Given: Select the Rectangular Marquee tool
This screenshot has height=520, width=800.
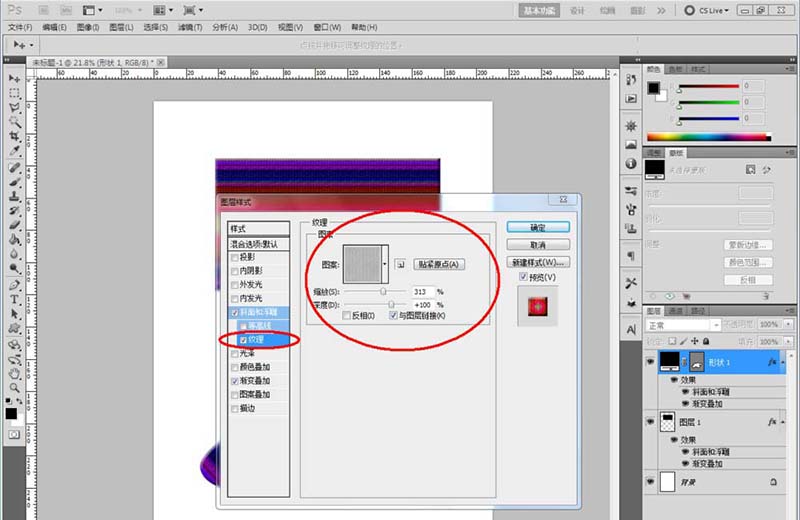Looking at the screenshot, I should (14, 93).
